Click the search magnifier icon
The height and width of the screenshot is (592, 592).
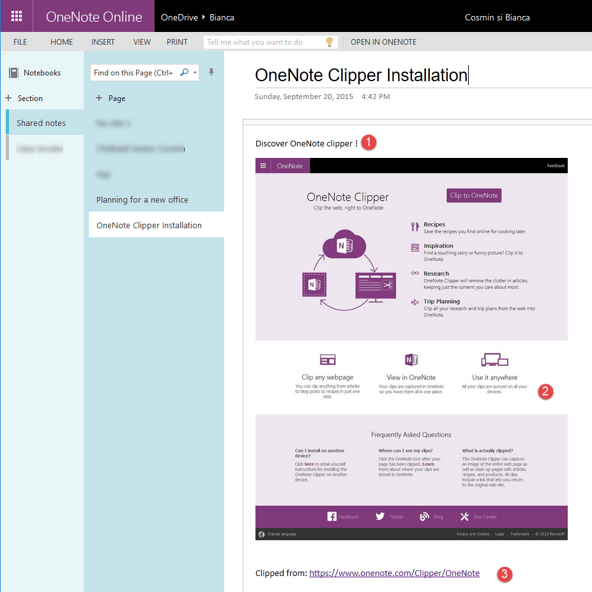(x=184, y=72)
